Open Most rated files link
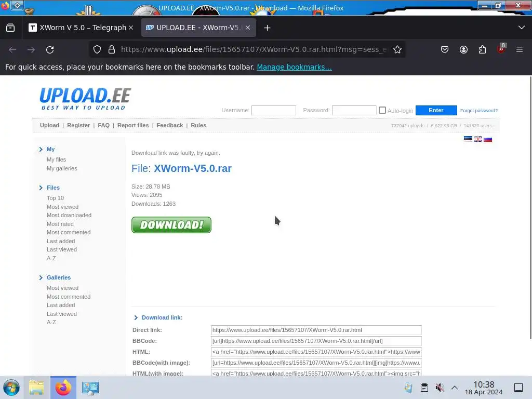Image resolution: width=532 pixels, height=399 pixels. 60,224
